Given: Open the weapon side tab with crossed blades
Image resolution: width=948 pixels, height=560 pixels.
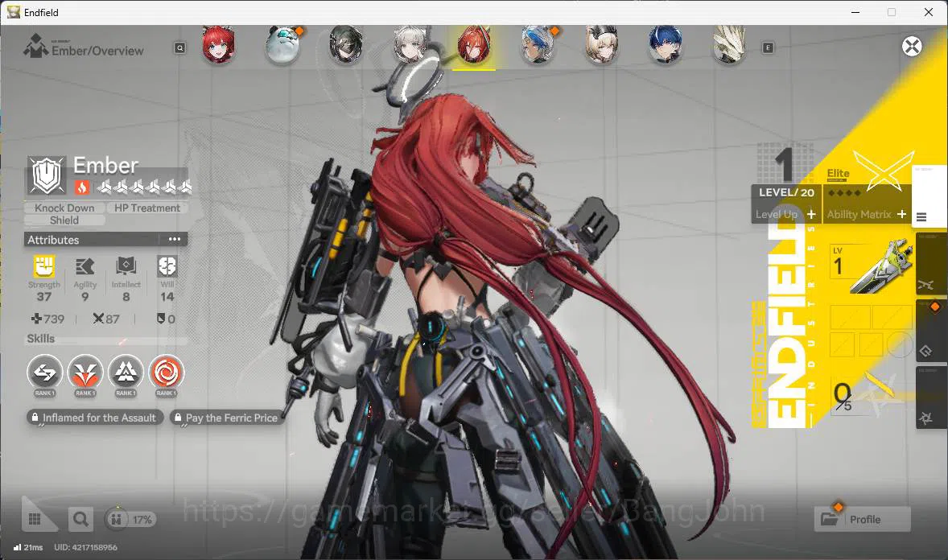Looking at the screenshot, I should [931, 264].
